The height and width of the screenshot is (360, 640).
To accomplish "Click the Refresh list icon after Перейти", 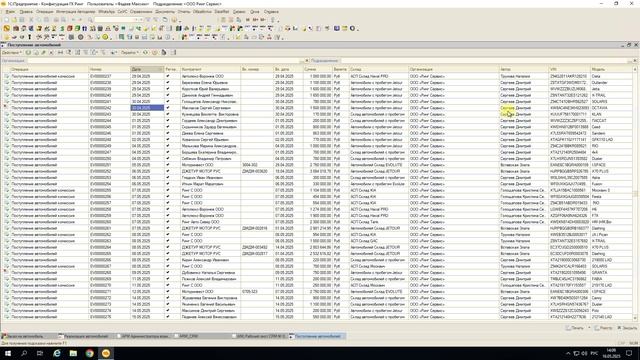I will pyautogui.click(x=145, y=53).
